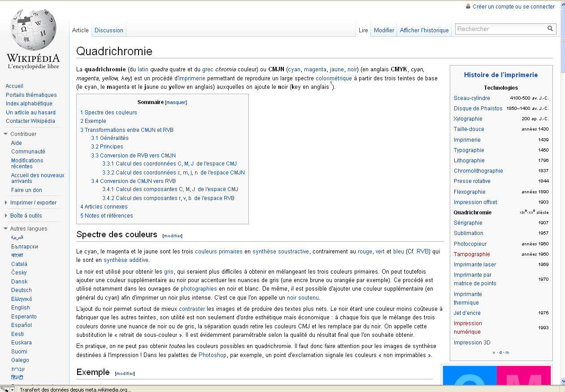The width and height of the screenshot is (565, 392).
Task: Open Impression offset in the infobox
Action: [475, 202]
